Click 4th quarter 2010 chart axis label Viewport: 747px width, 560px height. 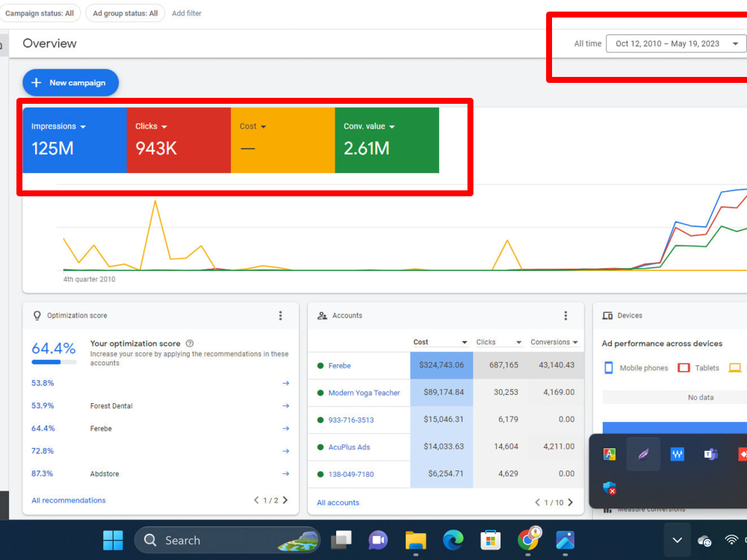pos(89,279)
